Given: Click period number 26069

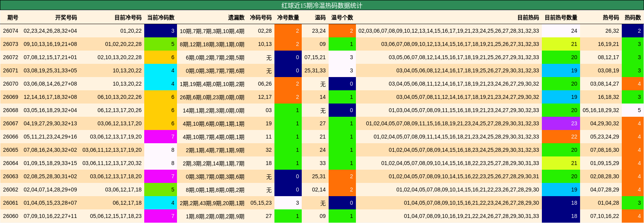Looking at the screenshot, I should (x=11, y=97).
